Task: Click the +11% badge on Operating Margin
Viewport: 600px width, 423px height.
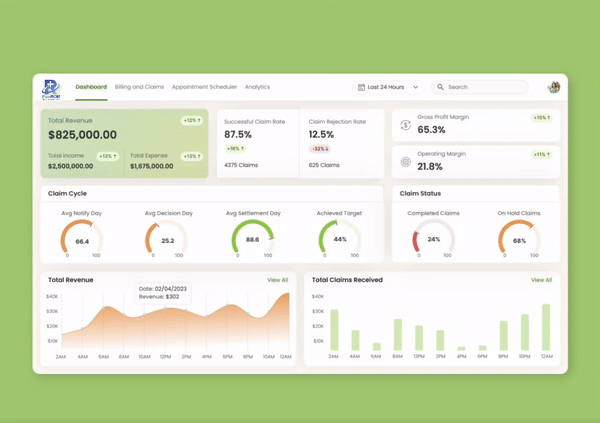Action: click(x=541, y=154)
